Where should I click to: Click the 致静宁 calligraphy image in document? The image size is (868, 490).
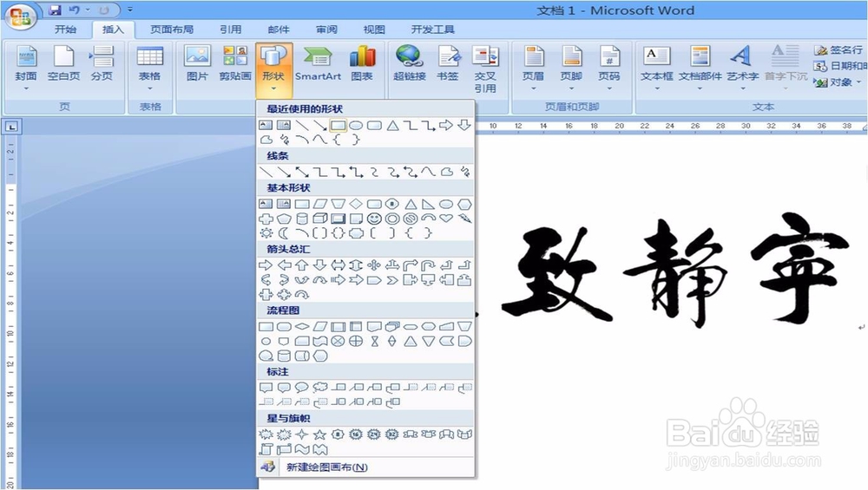coord(675,270)
